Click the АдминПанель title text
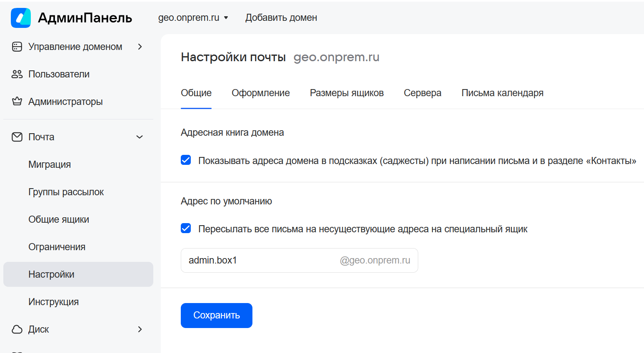 (x=85, y=18)
